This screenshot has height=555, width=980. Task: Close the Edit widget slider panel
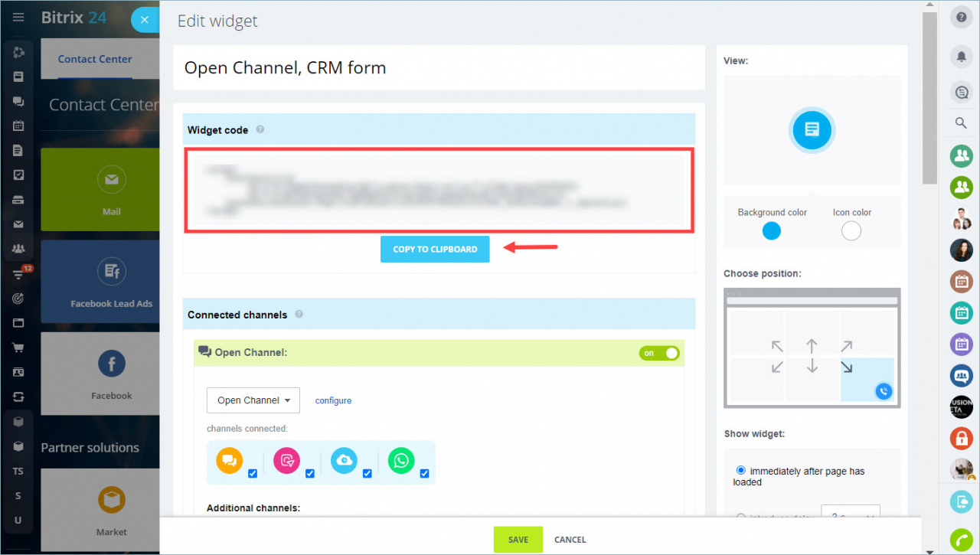145,20
